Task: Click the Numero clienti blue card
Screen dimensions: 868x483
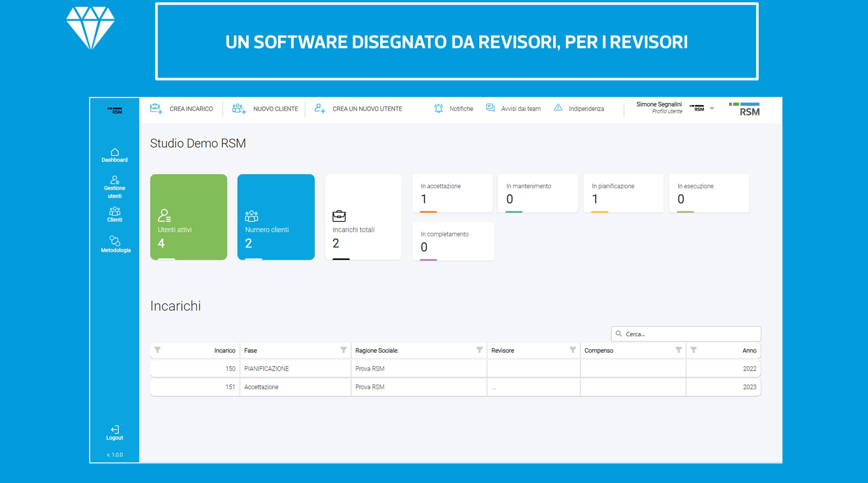Action: (x=276, y=217)
